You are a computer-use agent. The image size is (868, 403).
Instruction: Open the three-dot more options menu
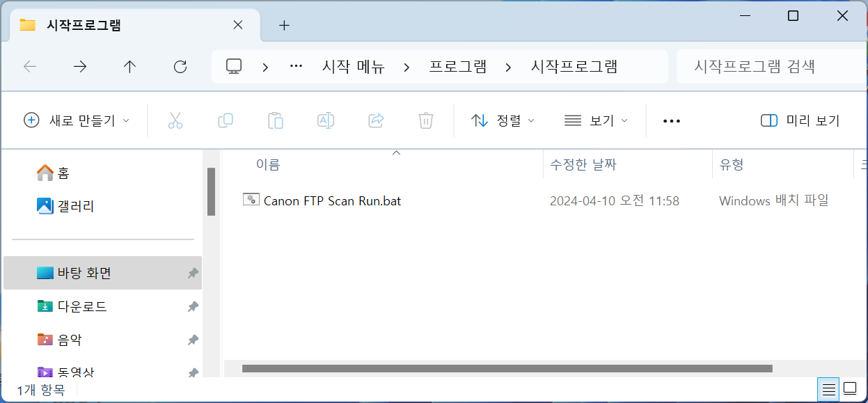click(671, 121)
